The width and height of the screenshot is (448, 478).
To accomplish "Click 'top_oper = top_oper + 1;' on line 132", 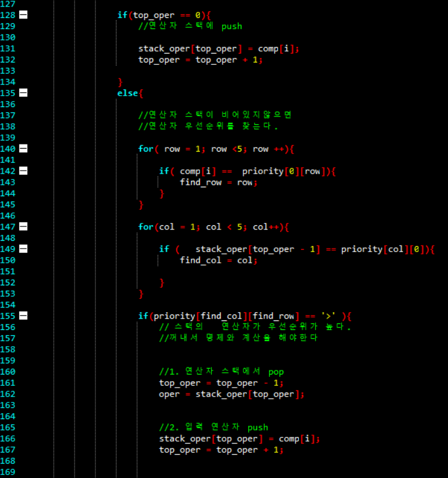I will pyautogui.click(x=200, y=60).
